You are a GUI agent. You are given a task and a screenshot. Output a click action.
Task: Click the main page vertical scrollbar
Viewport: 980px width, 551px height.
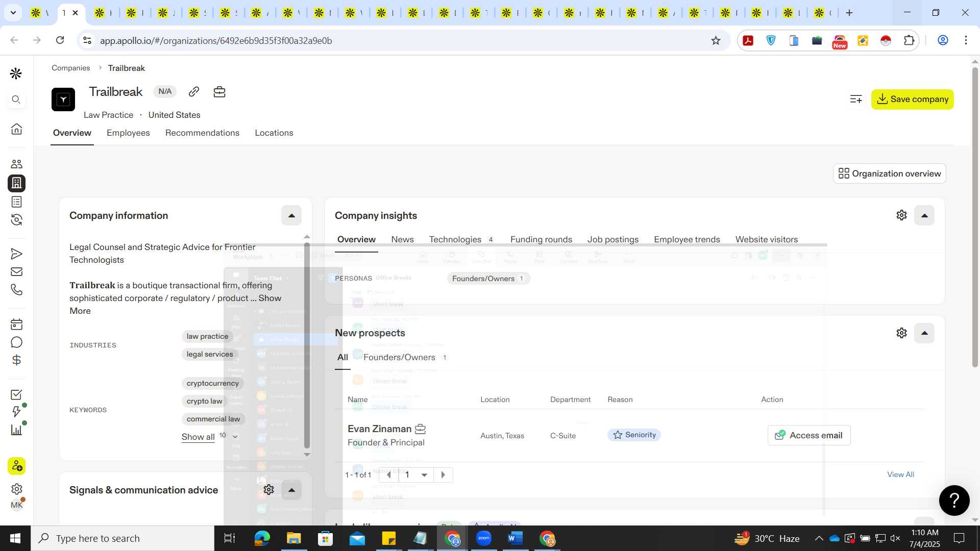(974, 217)
